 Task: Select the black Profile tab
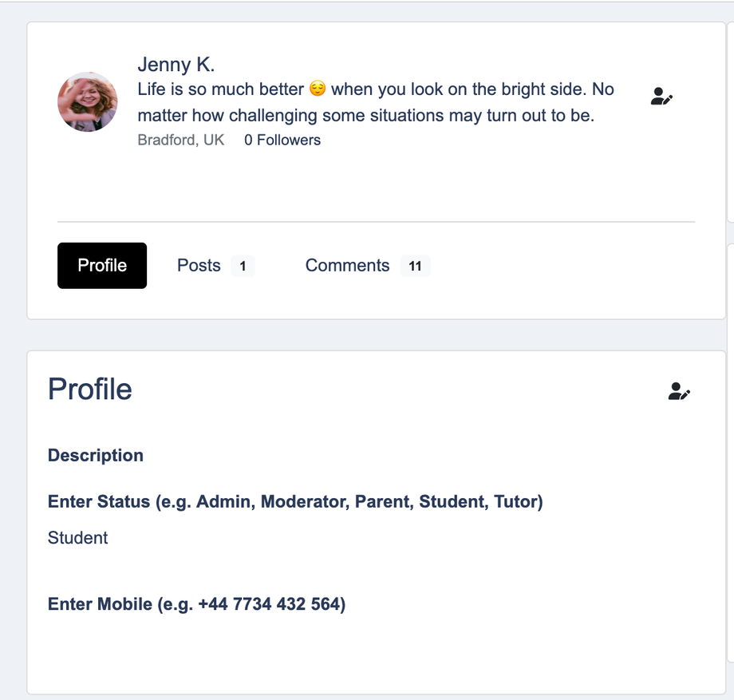(102, 266)
